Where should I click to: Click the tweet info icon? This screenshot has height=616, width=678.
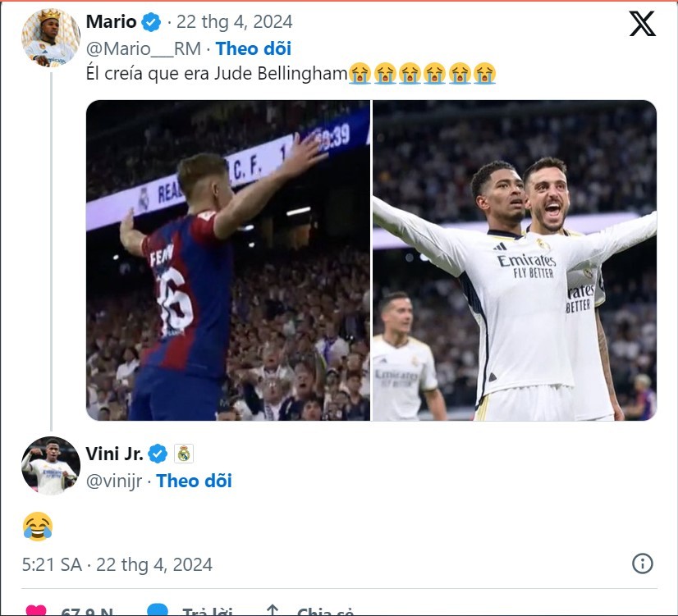(x=643, y=564)
